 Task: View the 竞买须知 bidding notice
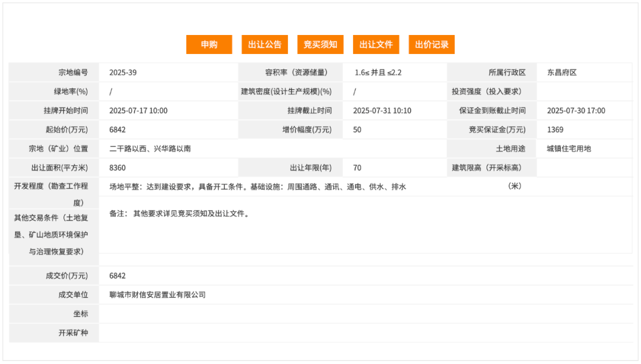click(x=320, y=44)
